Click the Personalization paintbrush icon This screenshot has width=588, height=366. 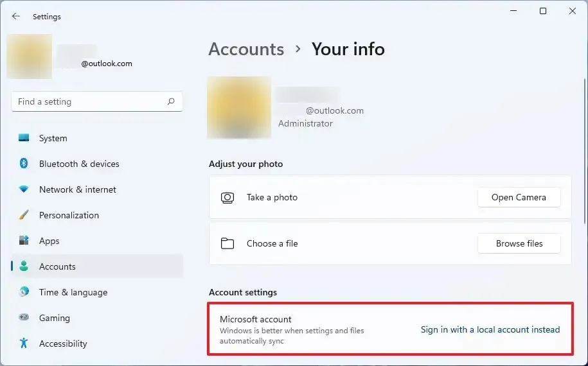tap(24, 215)
